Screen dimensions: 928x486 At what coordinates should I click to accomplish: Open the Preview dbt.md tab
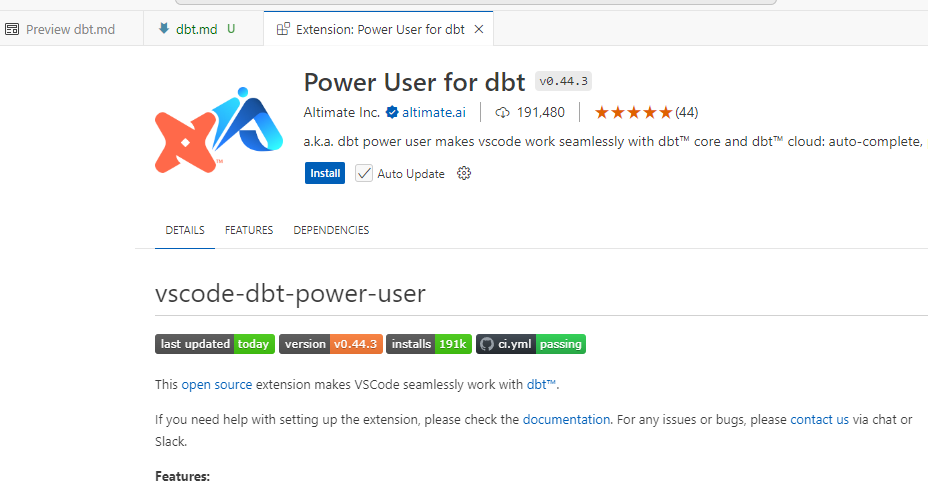click(70, 29)
